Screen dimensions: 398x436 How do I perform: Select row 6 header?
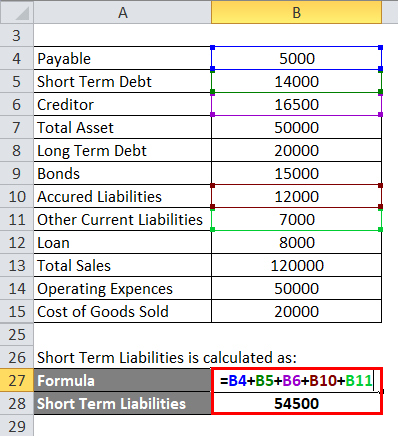click(17, 104)
